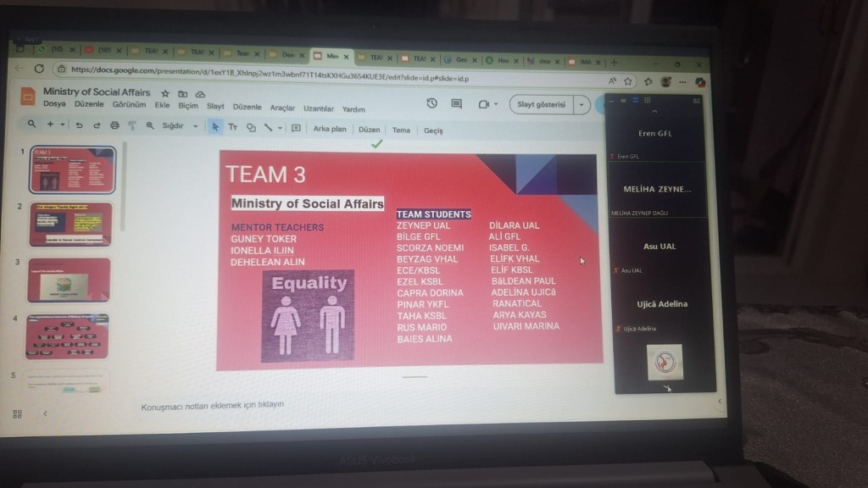Open the Düzenle menu

89,104
